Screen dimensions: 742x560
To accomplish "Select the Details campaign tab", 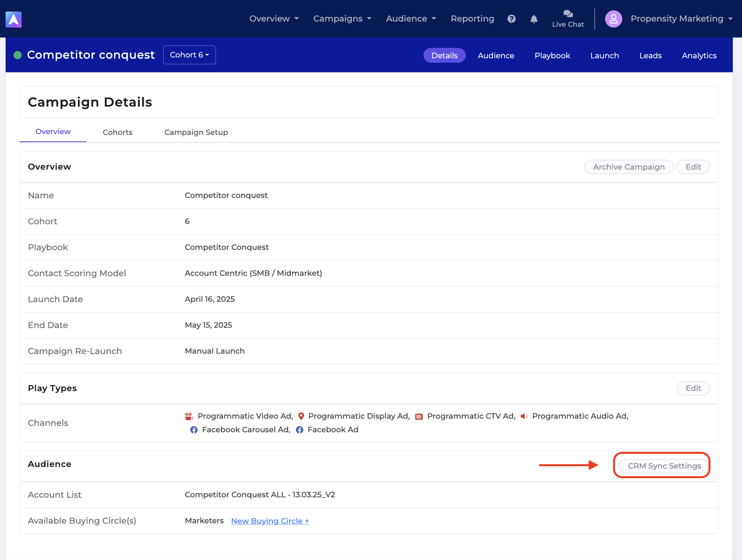I will (444, 55).
